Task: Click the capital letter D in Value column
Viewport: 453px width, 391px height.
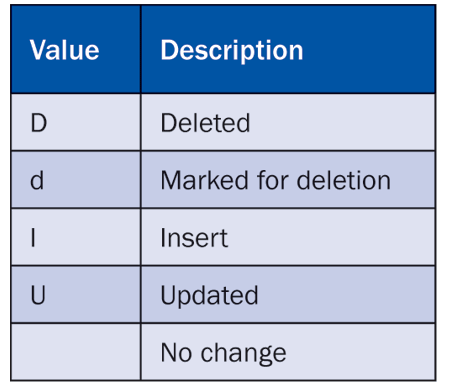Action: [39, 123]
